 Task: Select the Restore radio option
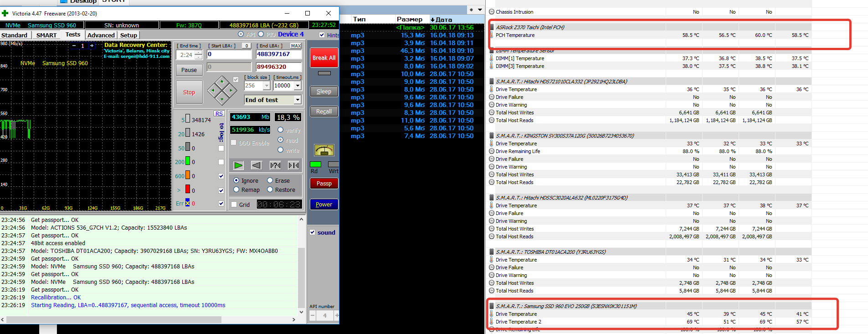pos(270,190)
